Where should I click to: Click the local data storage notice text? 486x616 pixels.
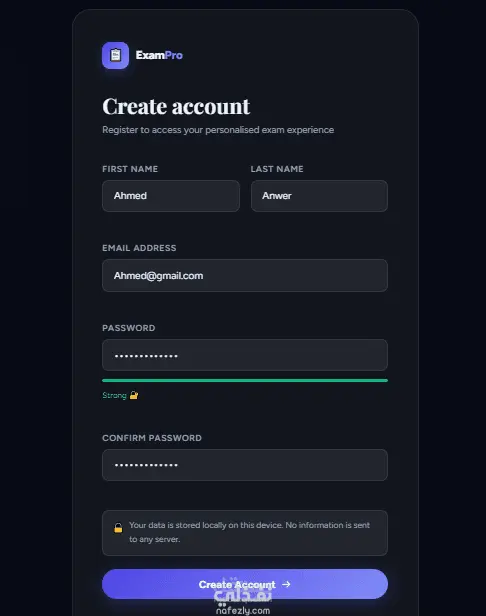249,532
